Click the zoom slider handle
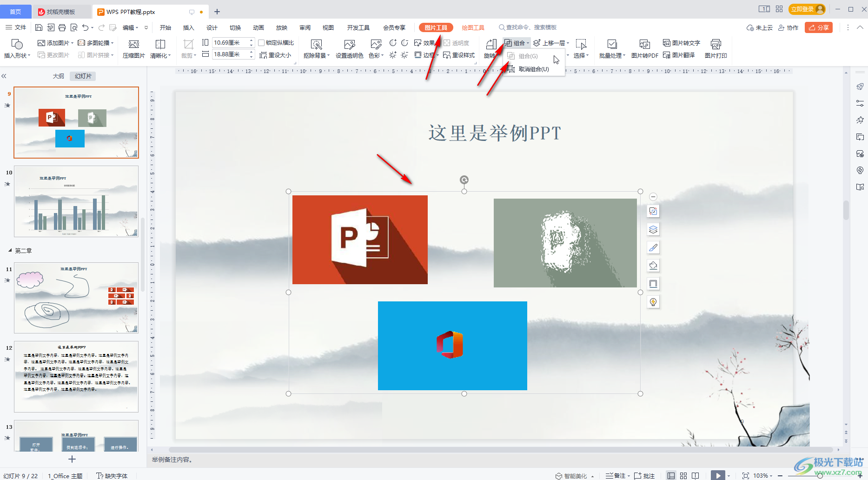Image resolution: width=868 pixels, height=480 pixels. pyautogui.click(x=820, y=475)
